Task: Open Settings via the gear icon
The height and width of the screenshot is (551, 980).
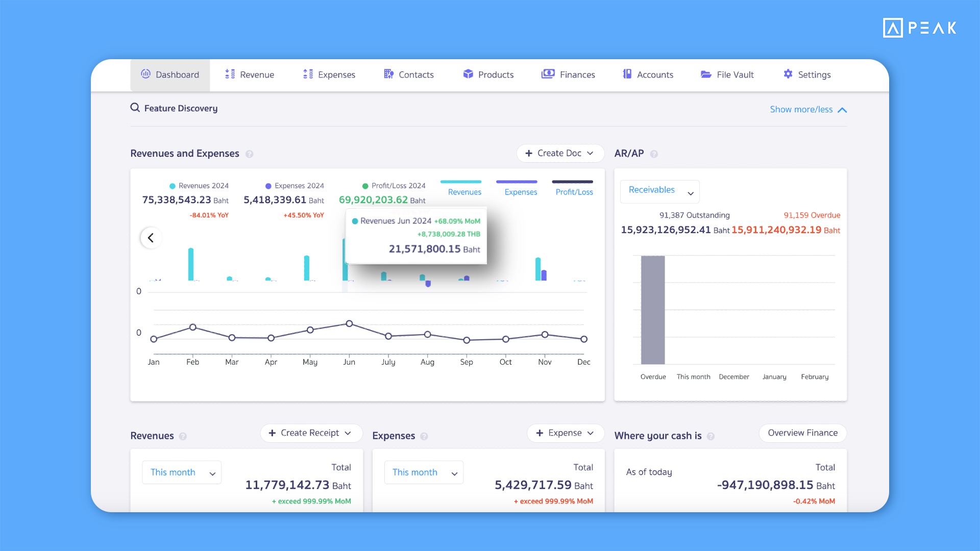Action: (788, 74)
